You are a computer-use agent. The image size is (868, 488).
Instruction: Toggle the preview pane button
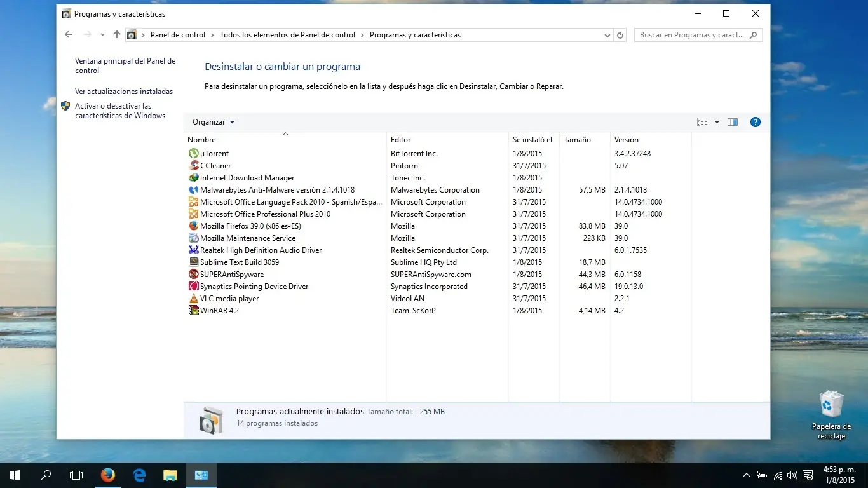click(x=733, y=122)
